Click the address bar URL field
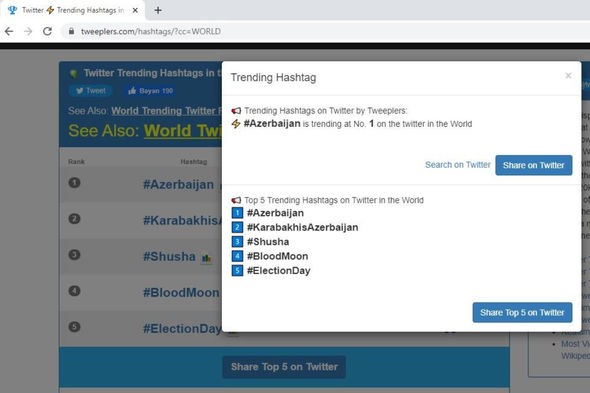This screenshot has height=393, width=590. click(151, 31)
